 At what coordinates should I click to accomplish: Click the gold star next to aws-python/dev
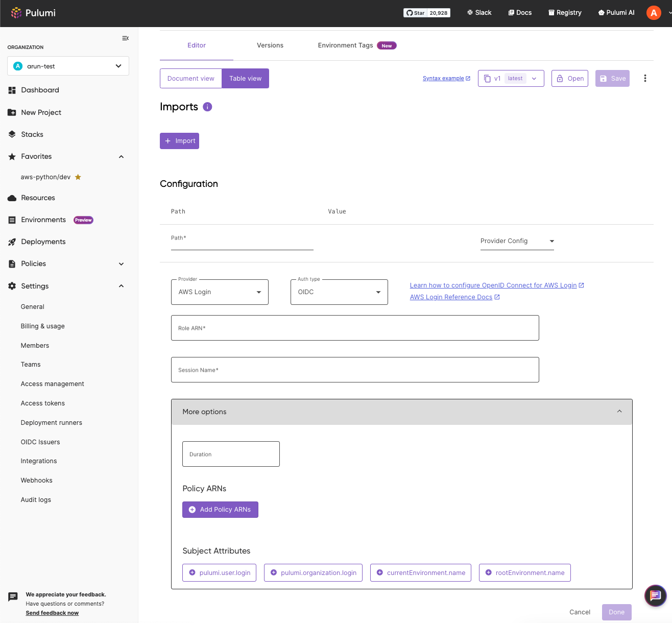pos(78,177)
